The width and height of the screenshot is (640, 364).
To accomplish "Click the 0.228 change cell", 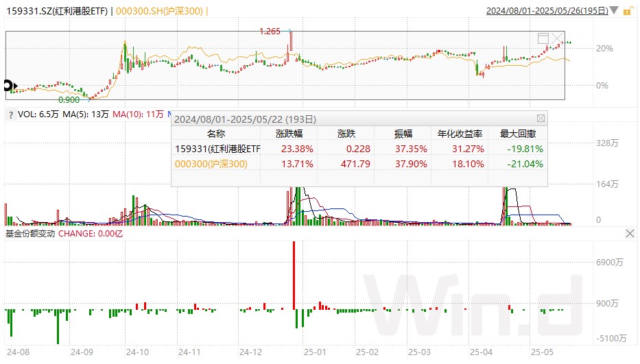I will point(358,149).
